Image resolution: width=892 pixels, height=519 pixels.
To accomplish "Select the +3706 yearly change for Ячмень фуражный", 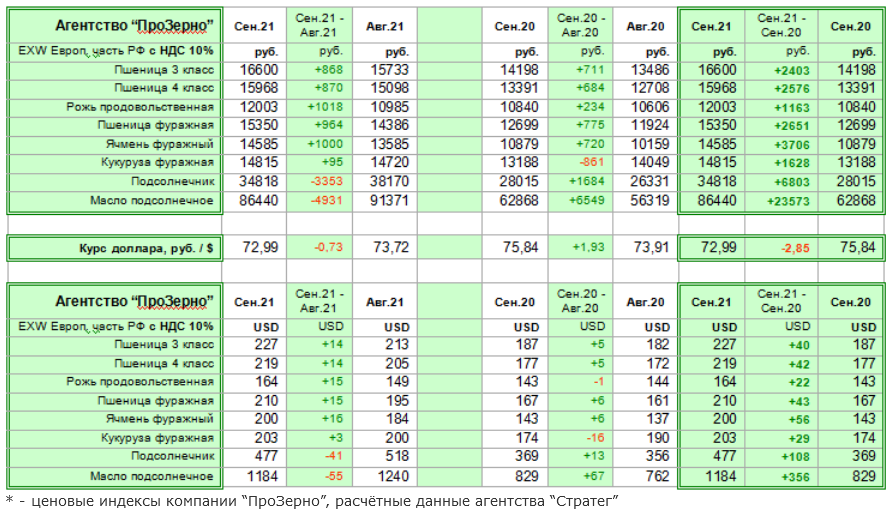I will (x=791, y=145).
